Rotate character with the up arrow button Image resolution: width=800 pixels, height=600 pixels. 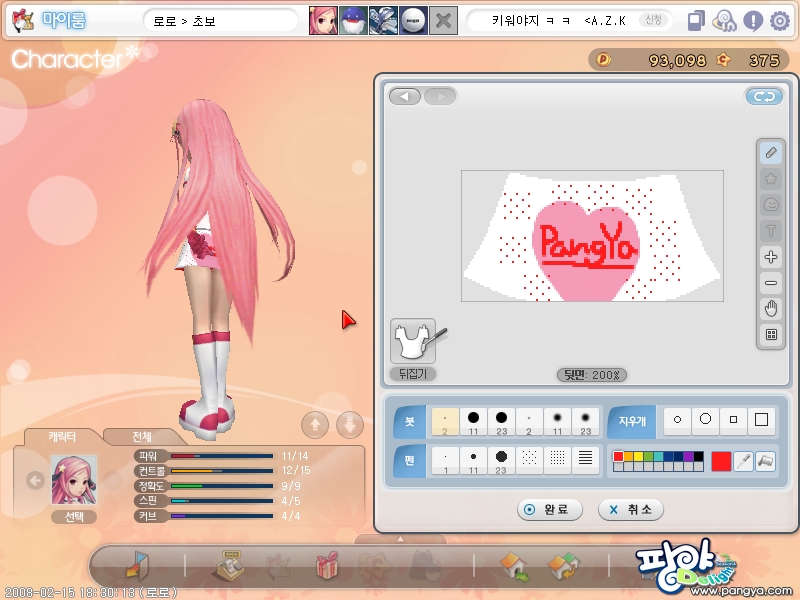tap(315, 424)
